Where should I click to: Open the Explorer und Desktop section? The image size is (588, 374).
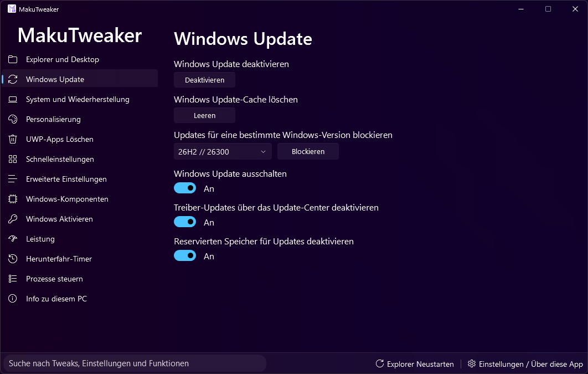(80, 59)
